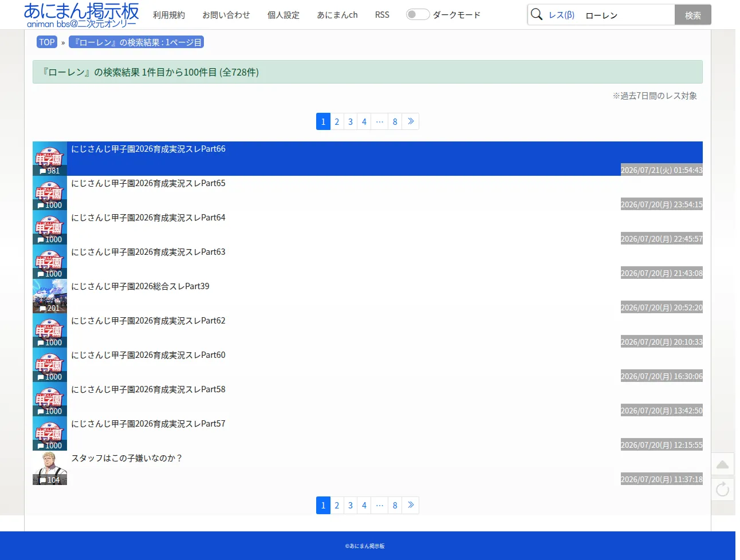Click the scroll-to-top arrow icon
The image size is (740, 560).
click(x=723, y=464)
